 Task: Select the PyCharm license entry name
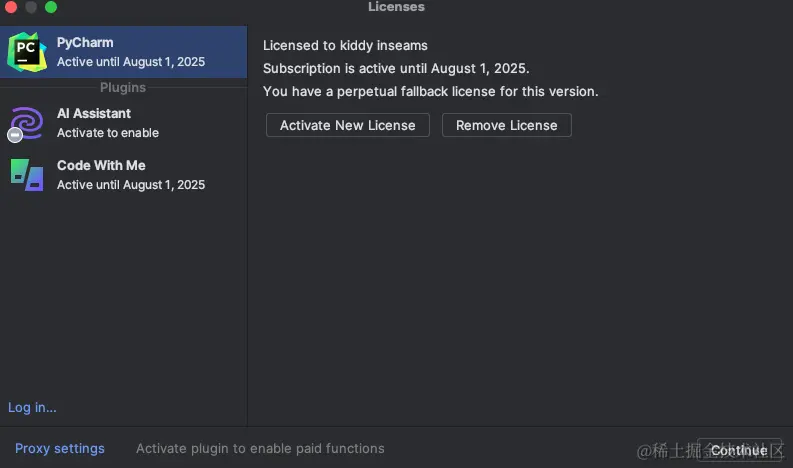85,42
